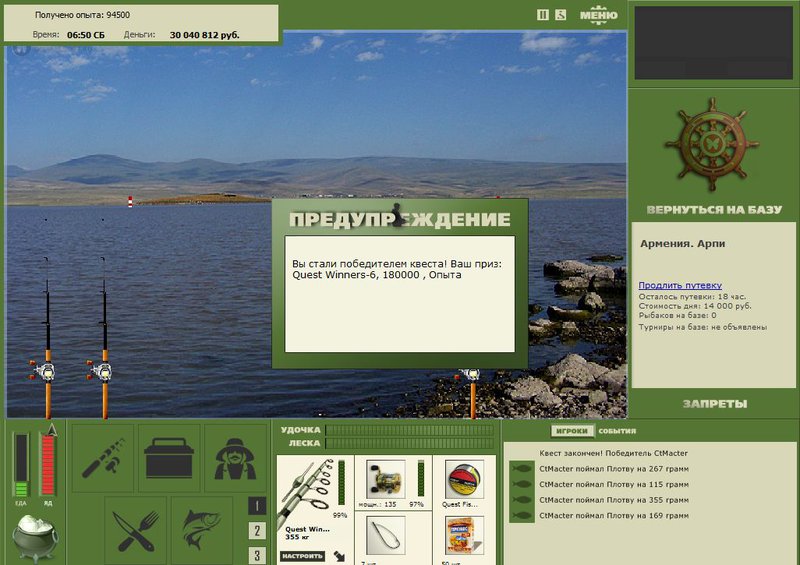Click the ПРЕДУПРЕЖДЕНИЕ dialog title
This screenshot has width=800, height=565.
(399, 219)
